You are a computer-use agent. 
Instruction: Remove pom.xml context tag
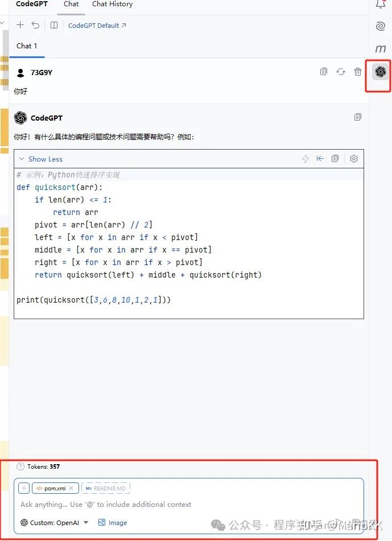click(71, 488)
